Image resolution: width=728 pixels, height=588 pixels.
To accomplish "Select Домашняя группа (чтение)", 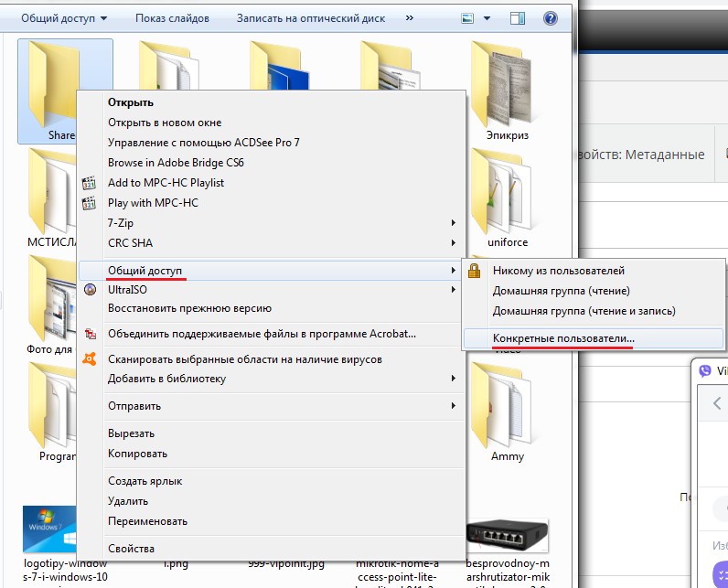I will tap(593, 291).
